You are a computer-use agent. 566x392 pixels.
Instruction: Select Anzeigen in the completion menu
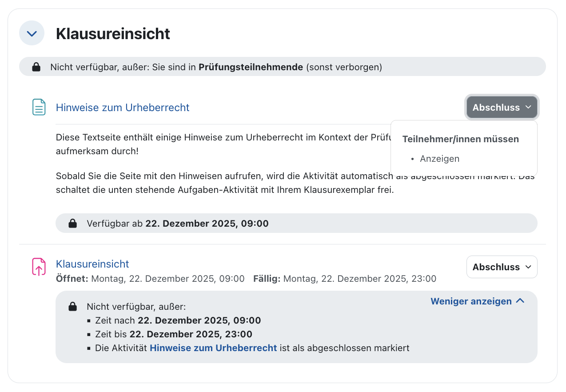coord(440,158)
